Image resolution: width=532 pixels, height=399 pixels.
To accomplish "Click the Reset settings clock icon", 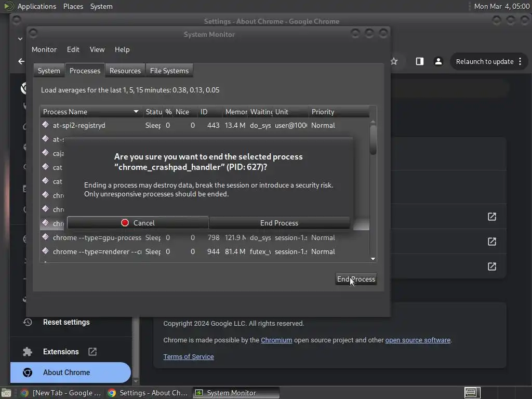I will click(x=28, y=322).
